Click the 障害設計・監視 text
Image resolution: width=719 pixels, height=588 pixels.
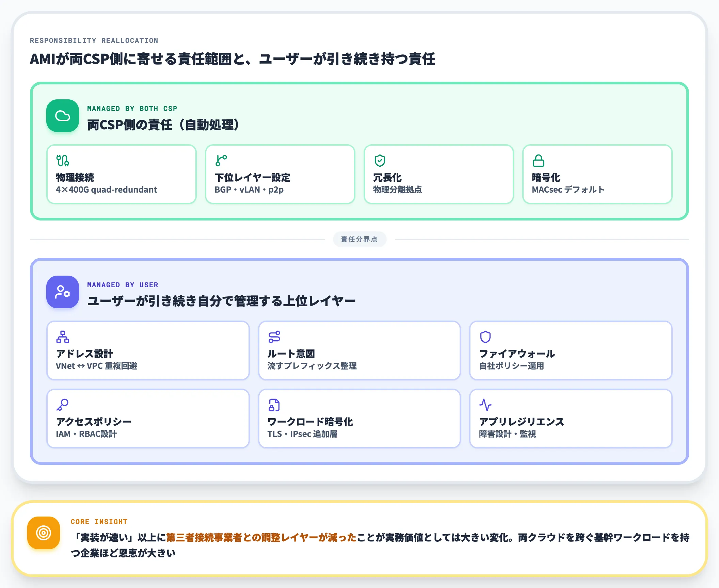(x=508, y=434)
